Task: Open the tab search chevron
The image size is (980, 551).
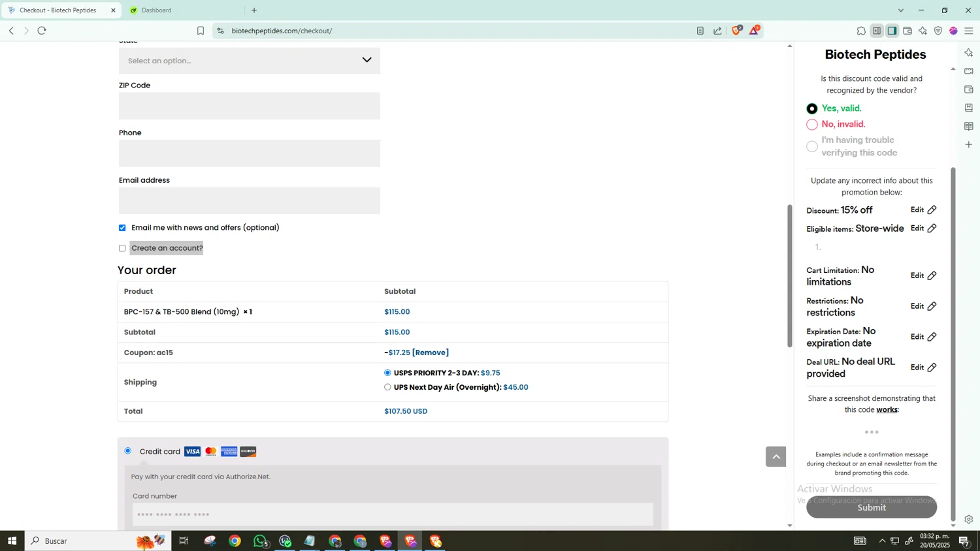Action: point(901,10)
